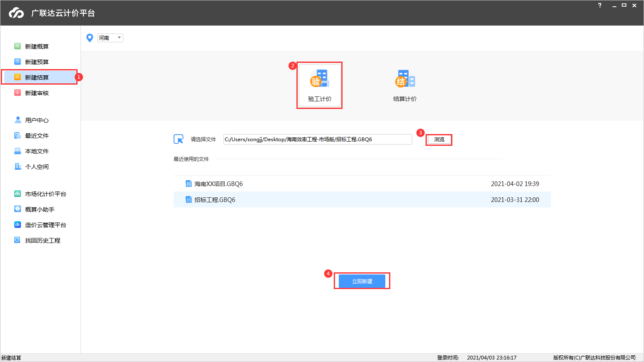
Task: Minimize the application window
Action: pyautogui.click(x=614, y=5)
